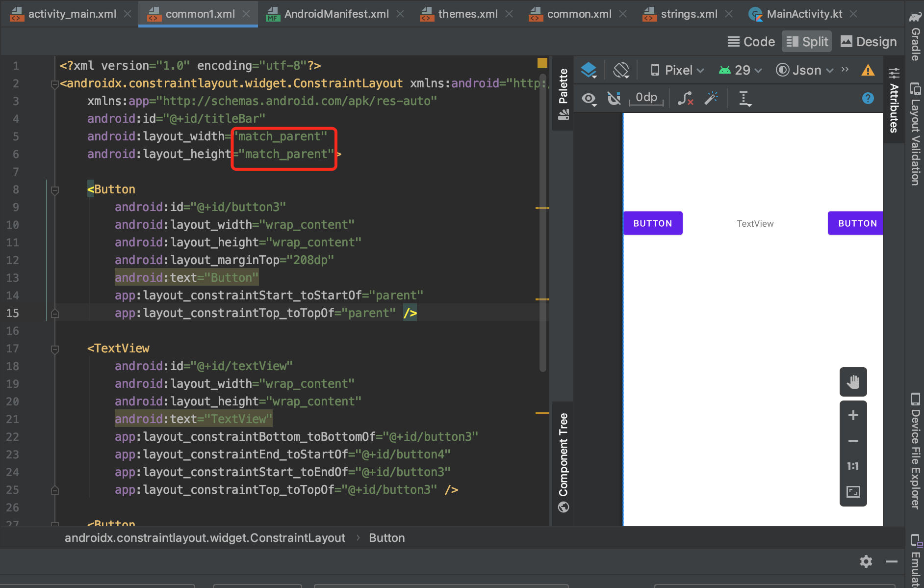This screenshot has height=588, width=924.
Task: Click ConstraintLayout in the breadcrumb bar
Action: click(x=205, y=538)
